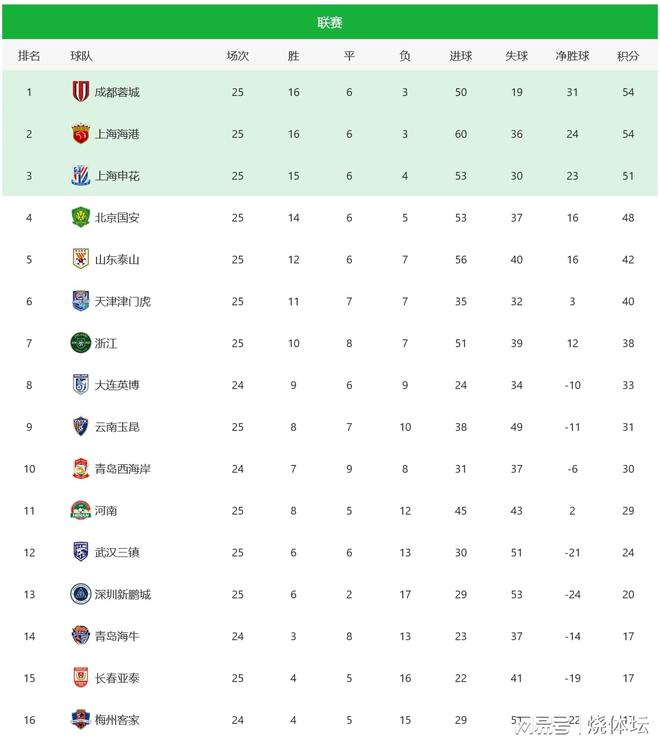Click the 武汉三镇 team crest
The image size is (660, 744).
point(80,552)
